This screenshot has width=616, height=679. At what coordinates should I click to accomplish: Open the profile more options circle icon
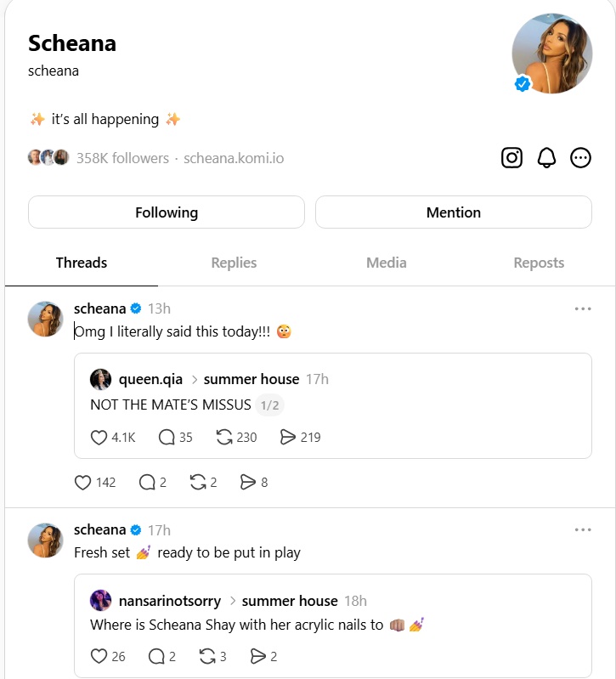click(580, 157)
